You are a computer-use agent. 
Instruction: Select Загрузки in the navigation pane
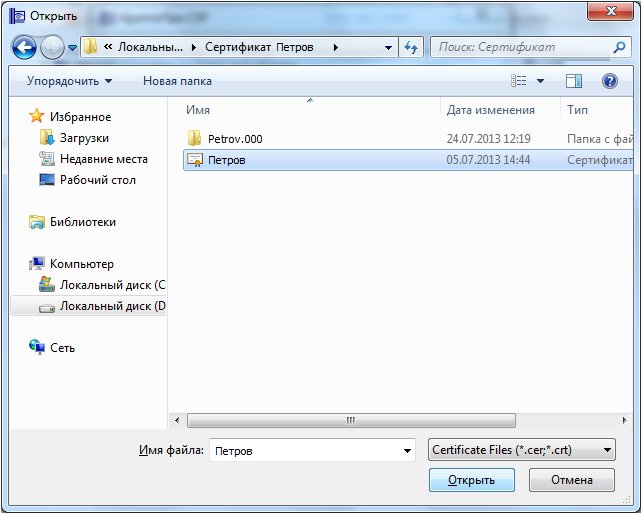84,138
